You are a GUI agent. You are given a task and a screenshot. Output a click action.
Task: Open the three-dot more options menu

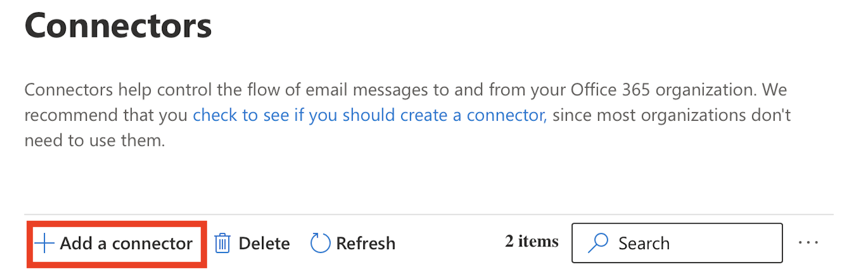pyautogui.click(x=809, y=243)
